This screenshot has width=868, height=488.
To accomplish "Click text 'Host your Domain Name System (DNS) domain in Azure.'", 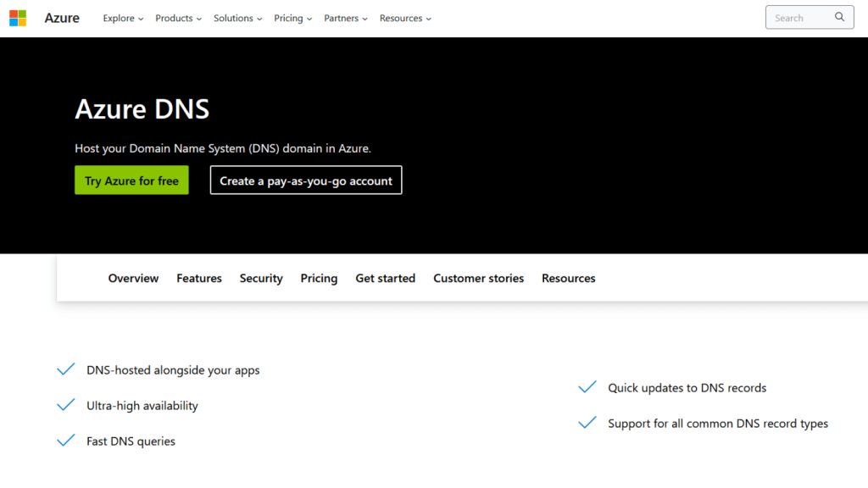I will pos(223,149).
